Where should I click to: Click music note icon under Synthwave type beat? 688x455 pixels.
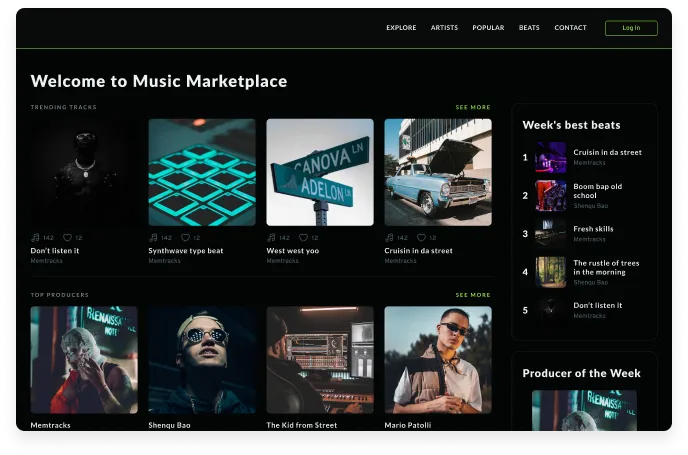153,237
